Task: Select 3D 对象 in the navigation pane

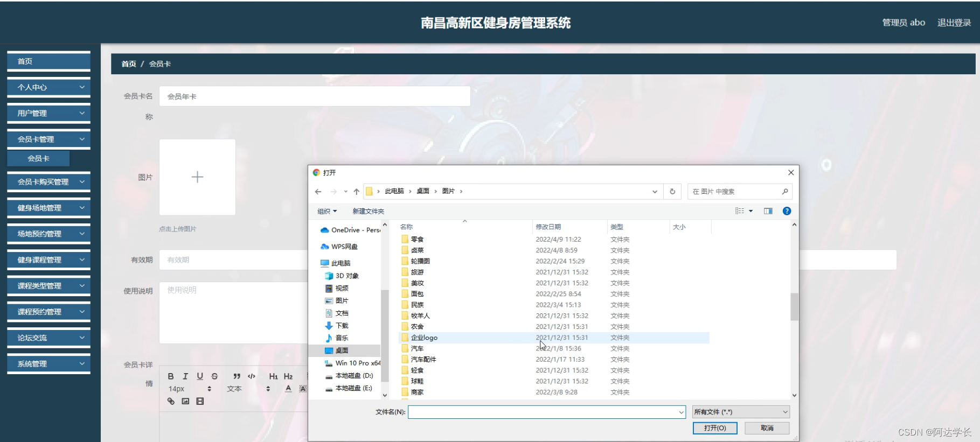Action: [342, 276]
